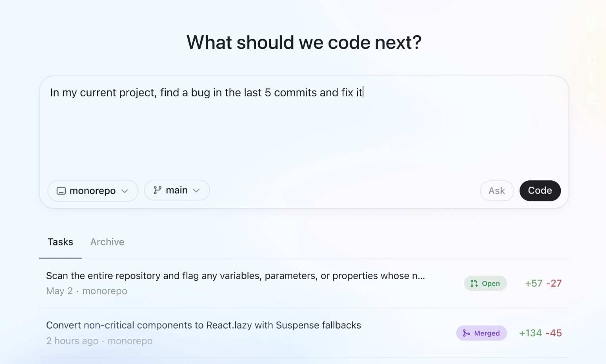Click the git branch icon beside main
Viewport: 606px width, 364px height.
tap(157, 190)
